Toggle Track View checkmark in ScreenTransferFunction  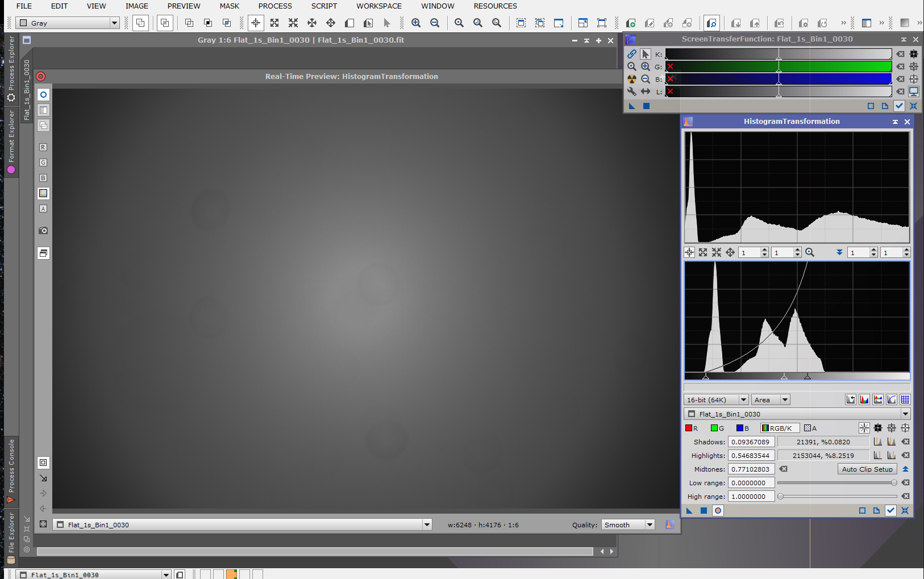point(899,106)
